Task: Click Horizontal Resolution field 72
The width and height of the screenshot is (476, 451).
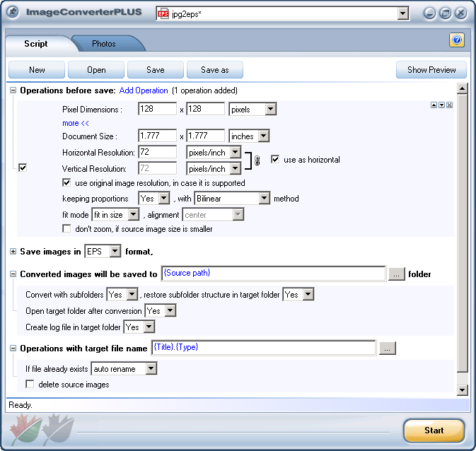Action: pyautogui.click(x=157, y=153)
